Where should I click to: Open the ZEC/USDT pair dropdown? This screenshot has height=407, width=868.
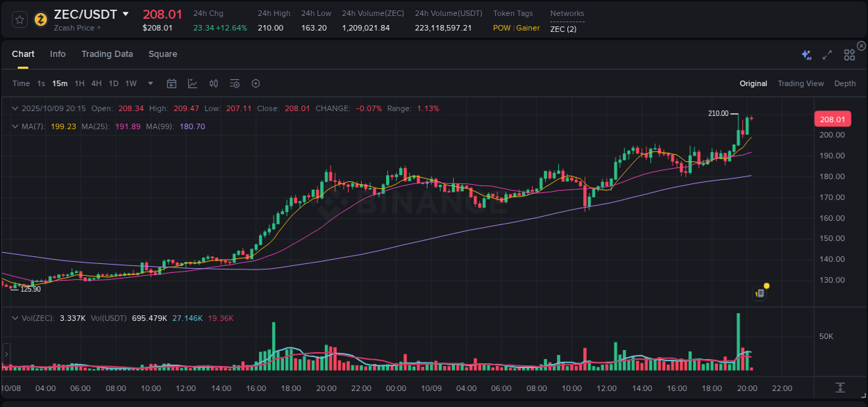click(125, 14)
